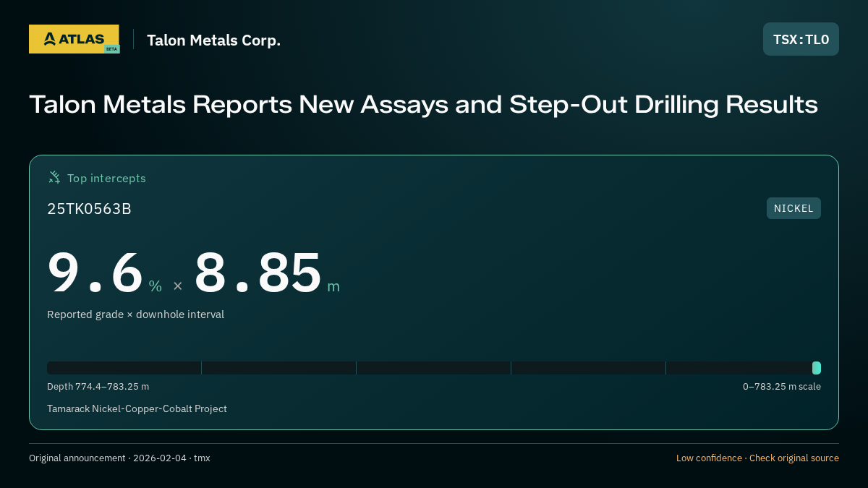Click the 9.6 grade value
The image size is (868, 488).
[95, 273]
